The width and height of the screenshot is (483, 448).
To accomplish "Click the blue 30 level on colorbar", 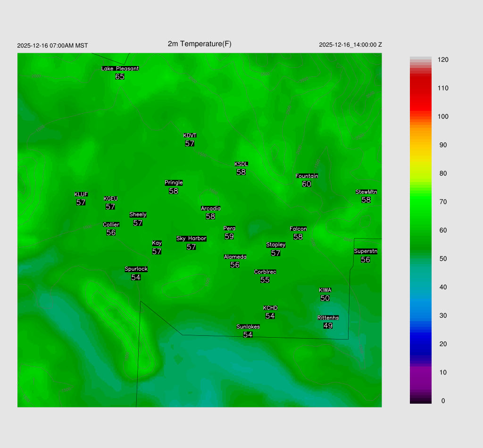I will tap(420, 315).
